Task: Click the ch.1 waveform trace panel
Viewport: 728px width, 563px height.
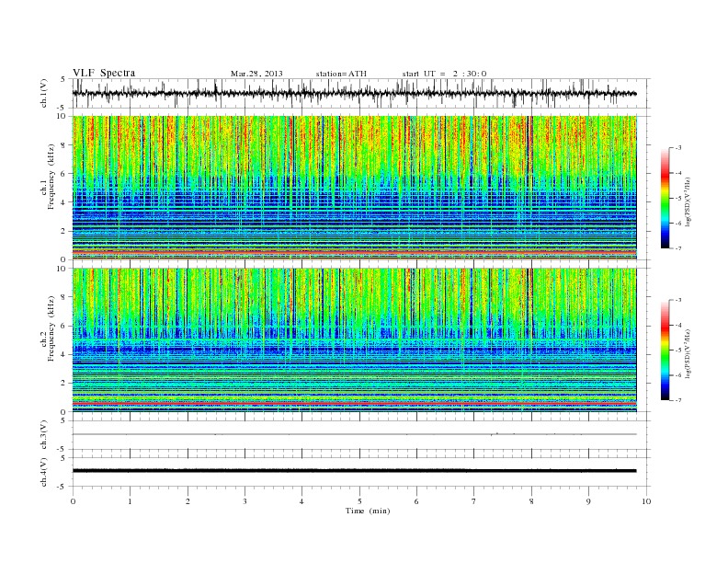Action: point(360,93)
